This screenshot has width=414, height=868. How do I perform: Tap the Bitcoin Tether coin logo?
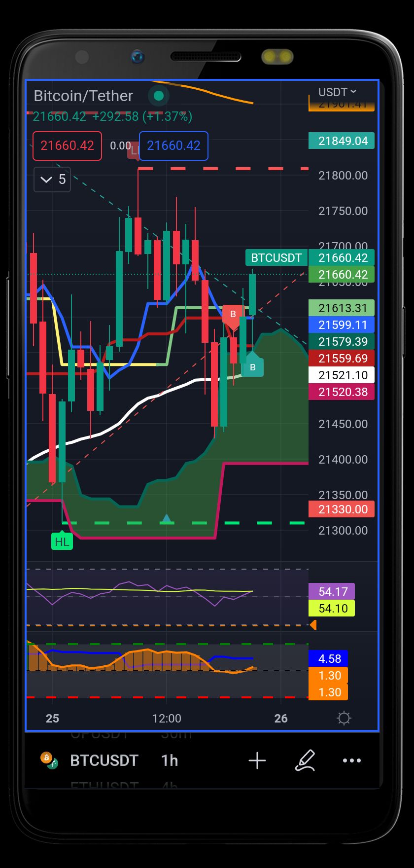point(49,760)
